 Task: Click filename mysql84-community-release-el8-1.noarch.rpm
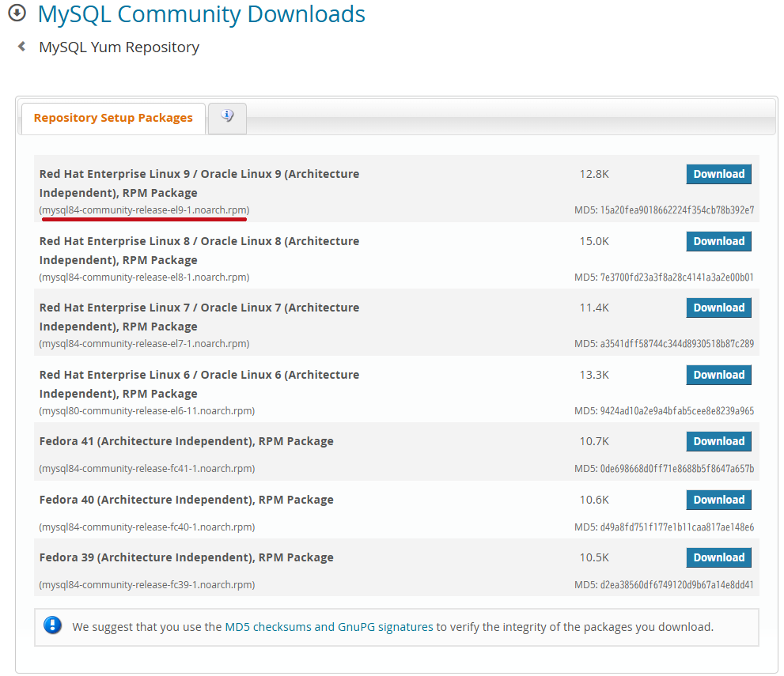pyautogui.click(x=144, y=278)
